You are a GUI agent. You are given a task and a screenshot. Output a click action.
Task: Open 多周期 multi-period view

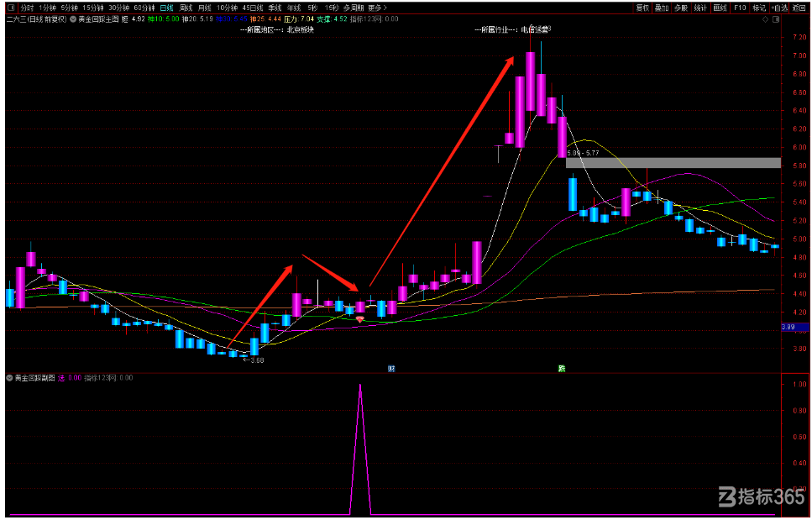(354, 8)
